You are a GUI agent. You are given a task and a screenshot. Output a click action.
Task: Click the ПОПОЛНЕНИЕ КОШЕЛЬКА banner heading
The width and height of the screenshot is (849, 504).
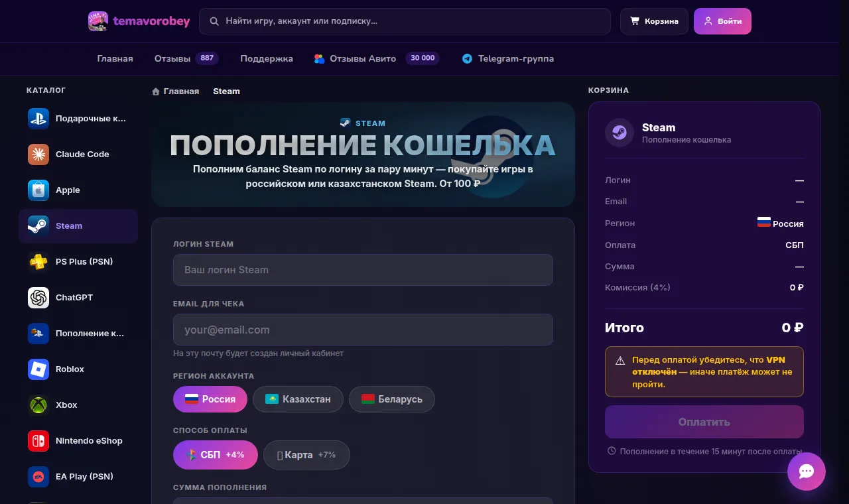click(x=363, y=145)
